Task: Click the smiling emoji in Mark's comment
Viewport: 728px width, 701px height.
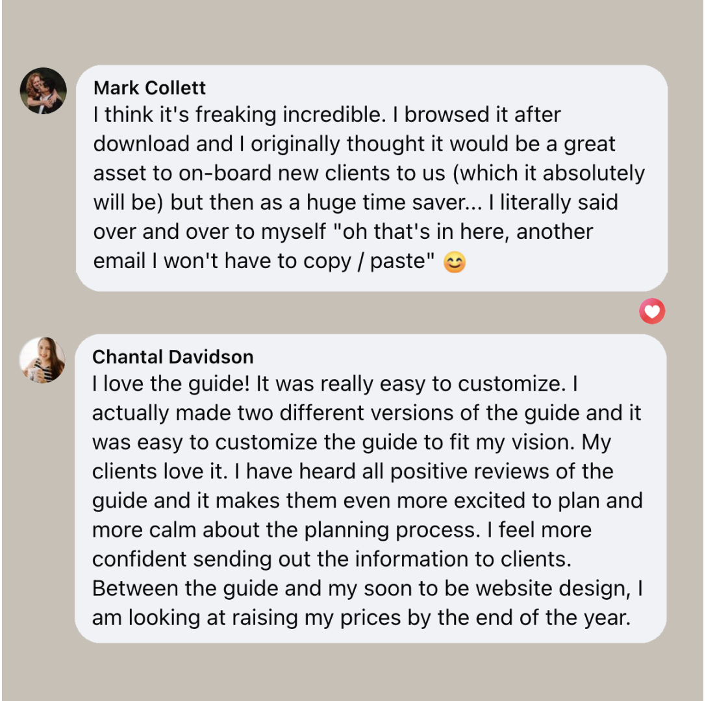Action: pos(454,262)
